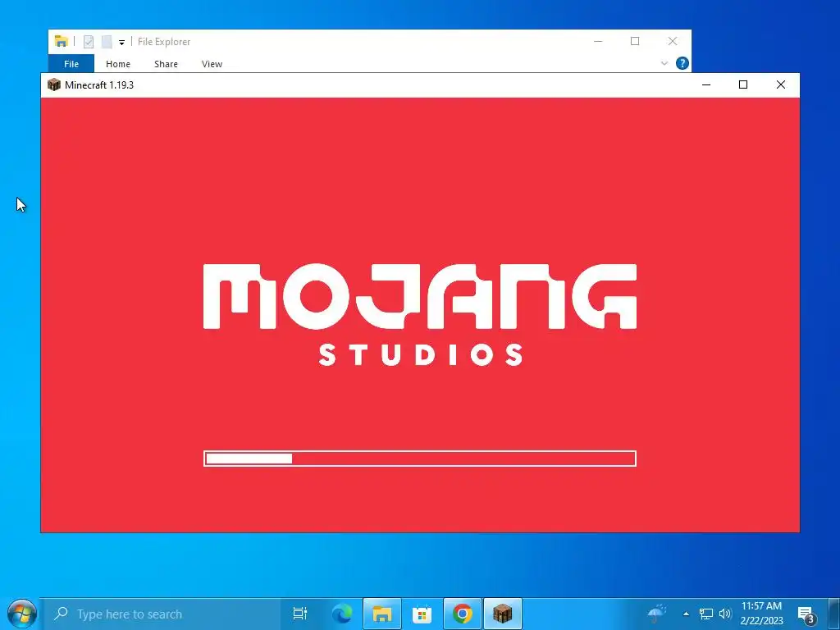Viewport: 840px width, 630px height.
Task: Expand the File Explorer ribbon chevron
Action: (664, 63)
